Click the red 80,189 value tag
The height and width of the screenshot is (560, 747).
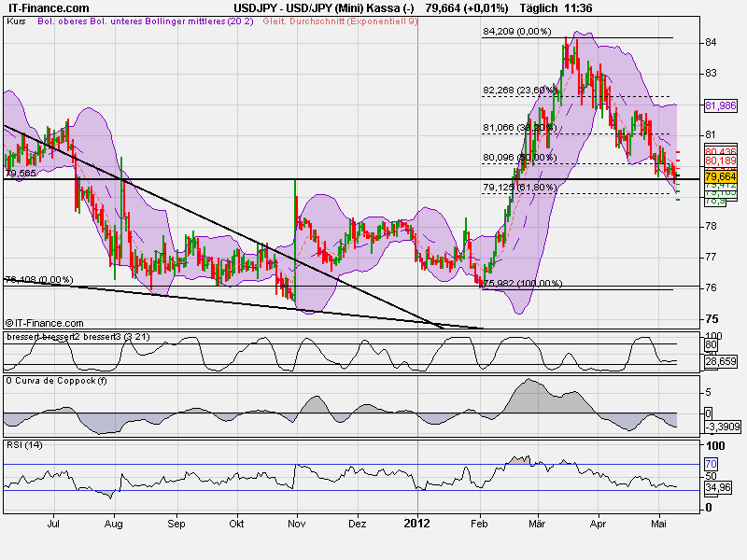pos(720,161)
